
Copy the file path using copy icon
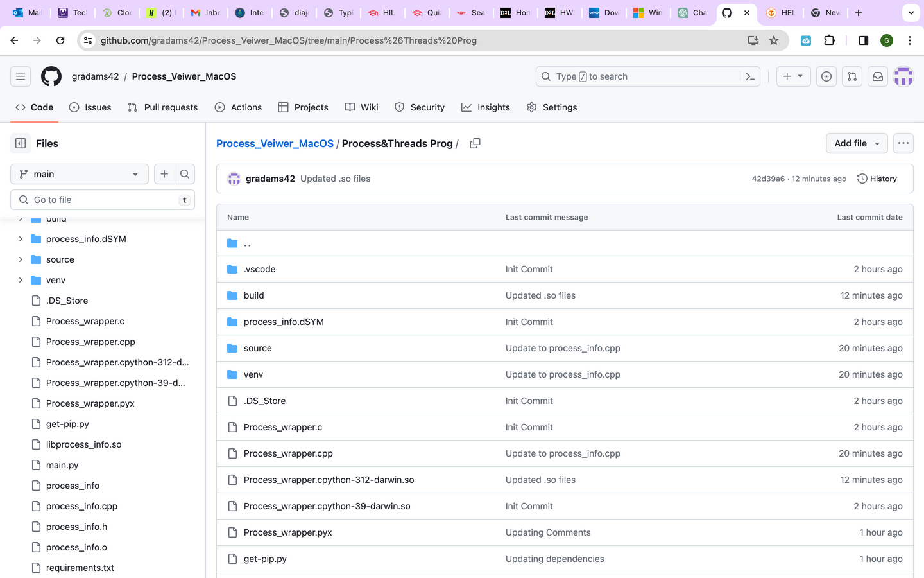(x=475, y=143)
